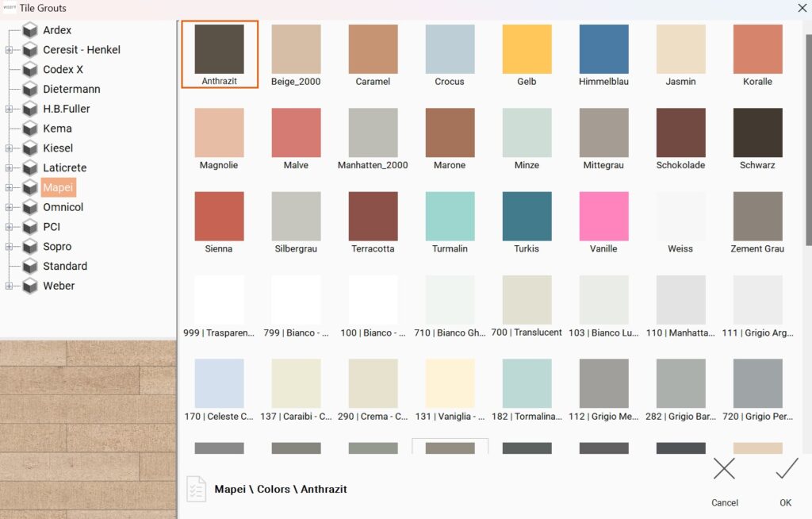Click the cube icon beside PCI
This screenshot has width=812, height=519.
pyautogui.click(x=30, y=227)
